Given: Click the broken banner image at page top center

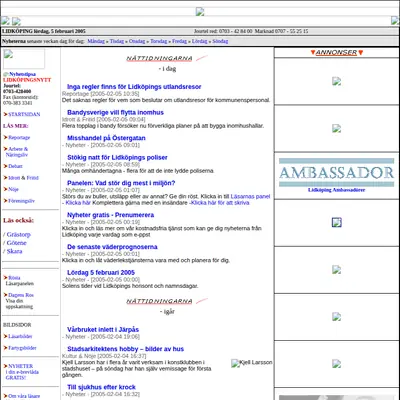Looking at the screenshot, I should point(200,12).
